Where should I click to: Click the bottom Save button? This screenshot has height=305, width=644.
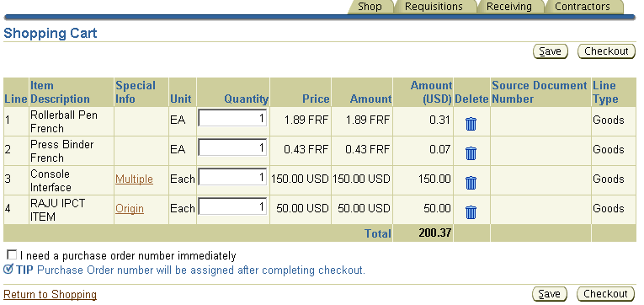pyautogui.click(x=549, y=294)
